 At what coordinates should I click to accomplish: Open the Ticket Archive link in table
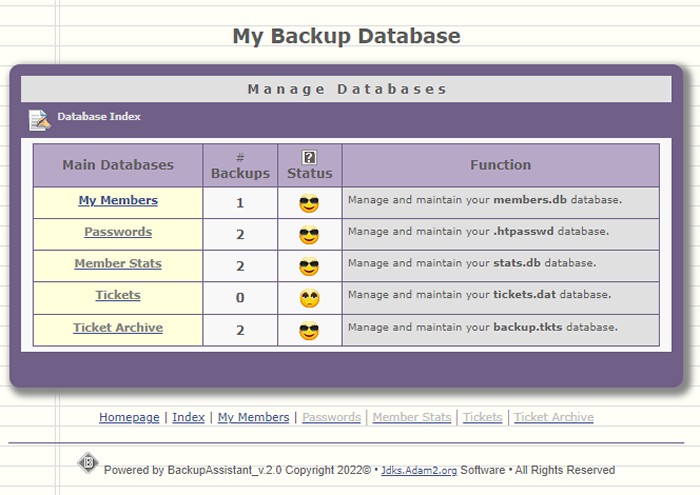(x=118, y=328)
